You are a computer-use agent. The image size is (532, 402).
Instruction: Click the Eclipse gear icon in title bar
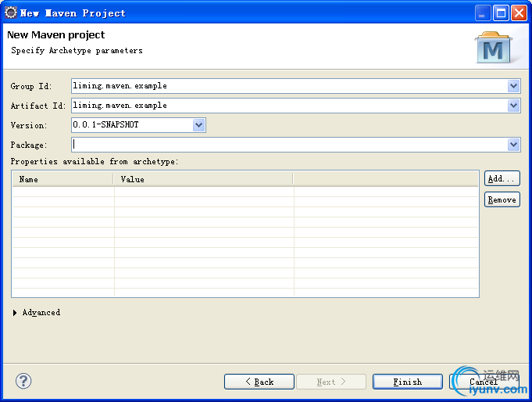tap(10, 13)
